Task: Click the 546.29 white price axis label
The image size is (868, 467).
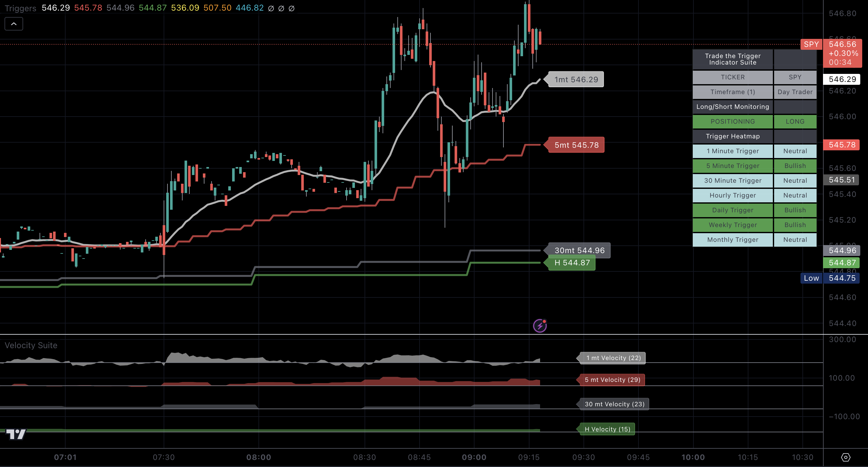Action: pos(842,79)
